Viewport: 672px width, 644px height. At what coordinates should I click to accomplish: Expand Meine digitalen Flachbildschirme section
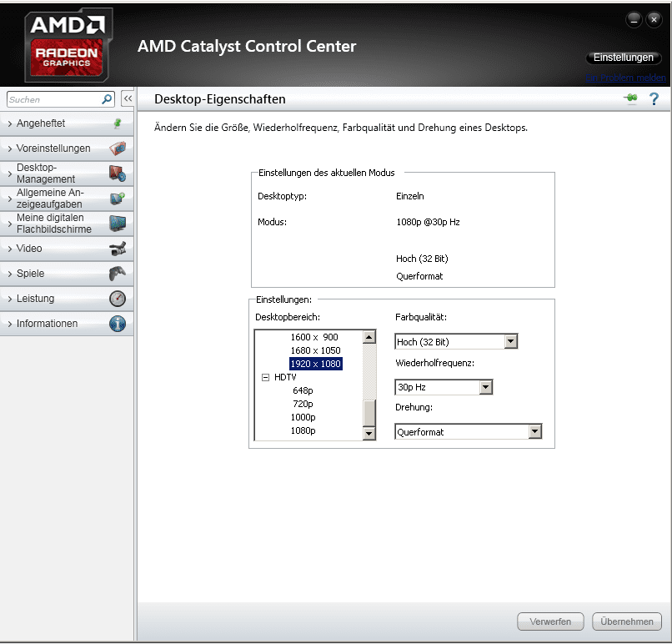(10, 224)
